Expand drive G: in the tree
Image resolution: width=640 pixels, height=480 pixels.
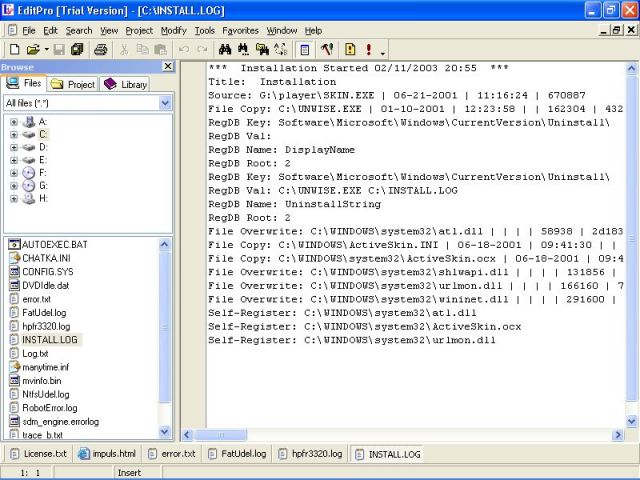(x=14, y=186)
